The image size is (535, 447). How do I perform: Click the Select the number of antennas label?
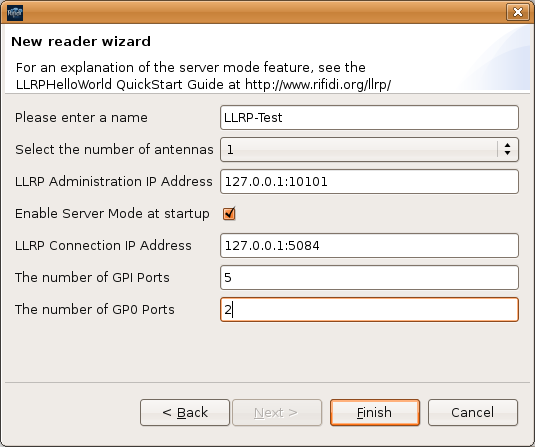[x=114, y=149]
